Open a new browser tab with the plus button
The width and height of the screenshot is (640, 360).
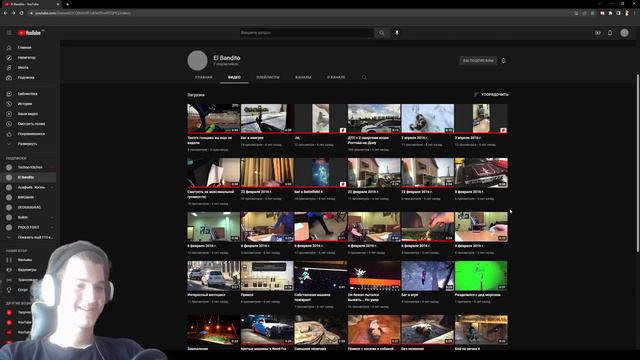(x=67, y=4)
